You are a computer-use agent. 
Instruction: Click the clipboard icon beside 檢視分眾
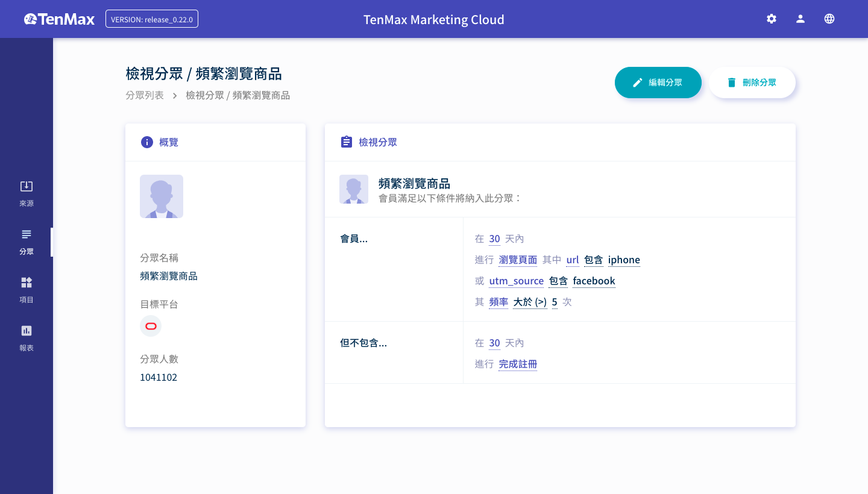coord(346,142)
